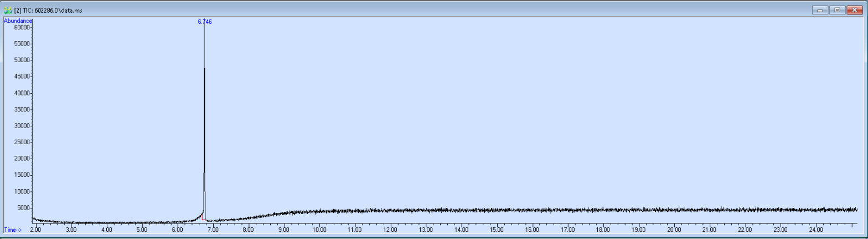
Task: Click the 15.00 time axis value
Action: [497, 229]
